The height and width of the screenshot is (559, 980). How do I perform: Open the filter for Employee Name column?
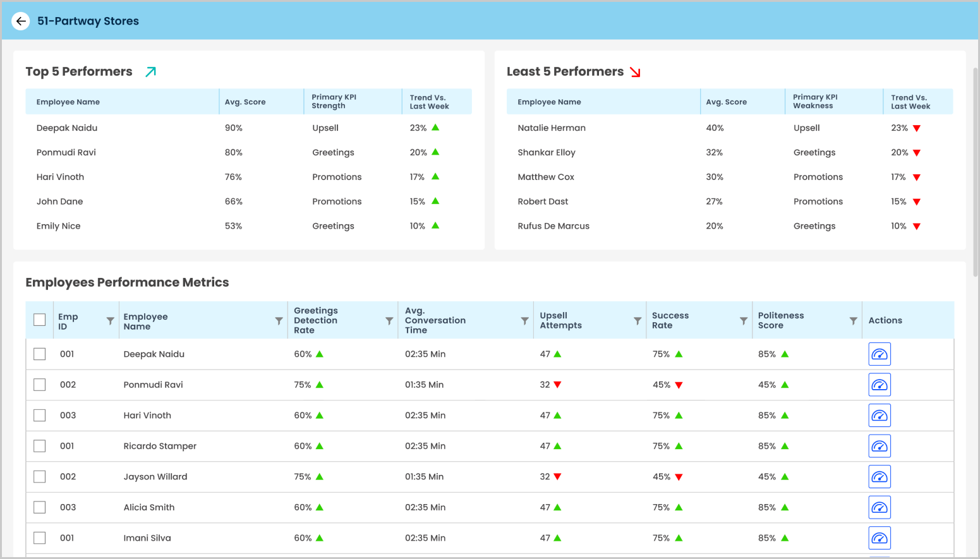tap(279, 320)
